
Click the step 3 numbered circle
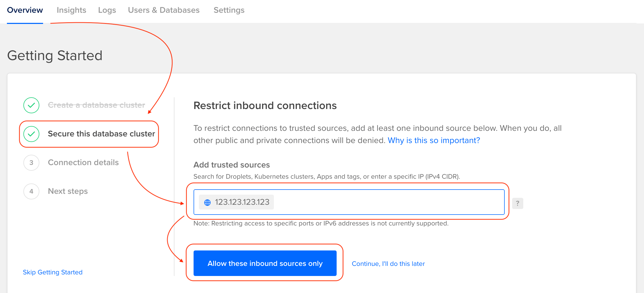coord(31,162)
